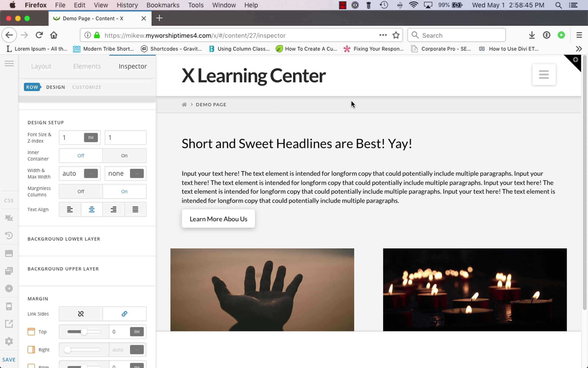Click the external link preview icon

click(x=9, y=324)
